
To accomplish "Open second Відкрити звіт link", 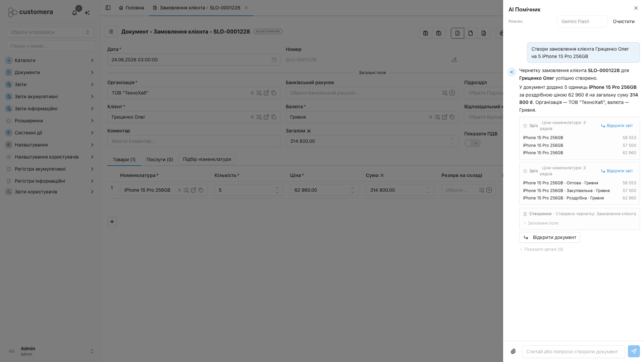I will tap(617, 171).
